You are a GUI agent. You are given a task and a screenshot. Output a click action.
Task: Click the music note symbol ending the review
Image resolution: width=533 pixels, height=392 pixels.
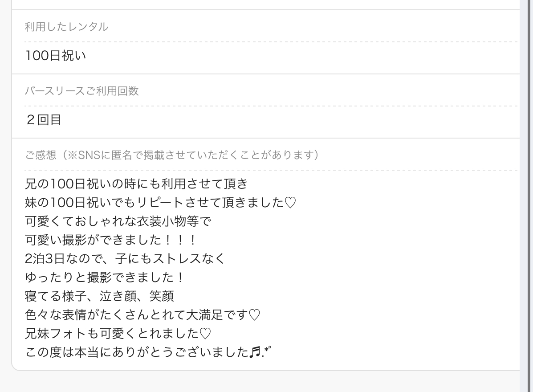[255, 352]
